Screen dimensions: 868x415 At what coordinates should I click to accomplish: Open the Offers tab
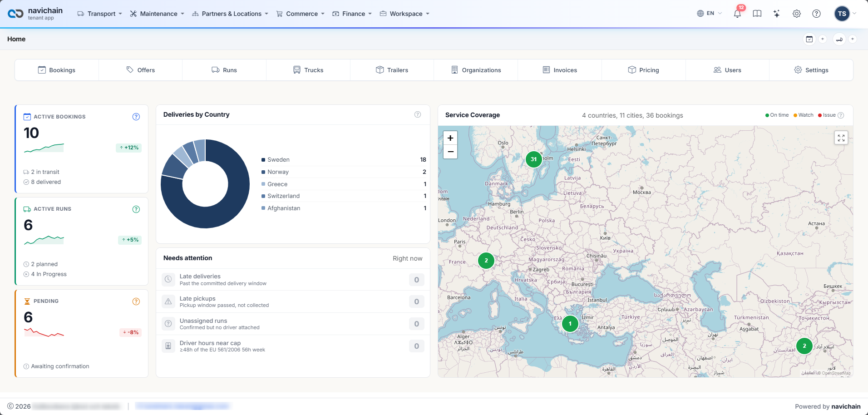point(141,70)
